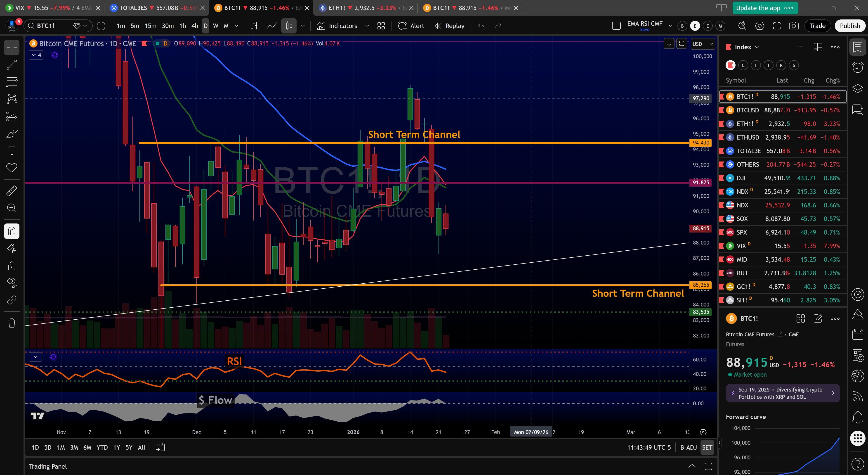868x475 pixels.
Task: Click the 91,875 magenta price label
Action: (701, 182)
